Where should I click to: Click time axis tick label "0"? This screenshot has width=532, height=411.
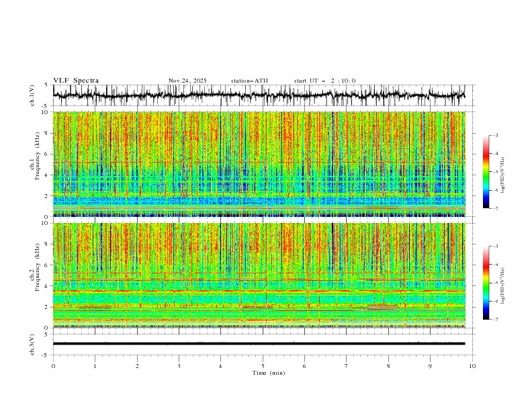coord(53,366)
